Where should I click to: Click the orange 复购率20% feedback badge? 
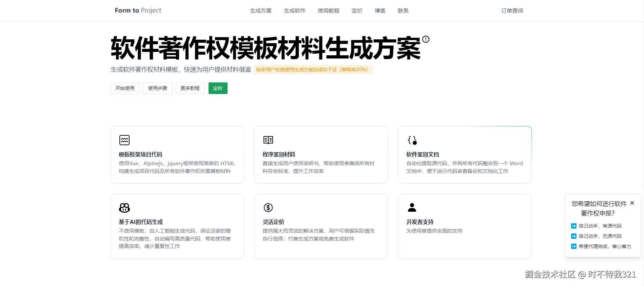tap(313, 70)
